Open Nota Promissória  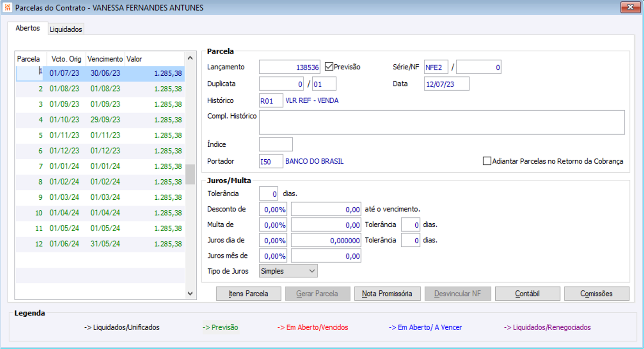[387, 294]
